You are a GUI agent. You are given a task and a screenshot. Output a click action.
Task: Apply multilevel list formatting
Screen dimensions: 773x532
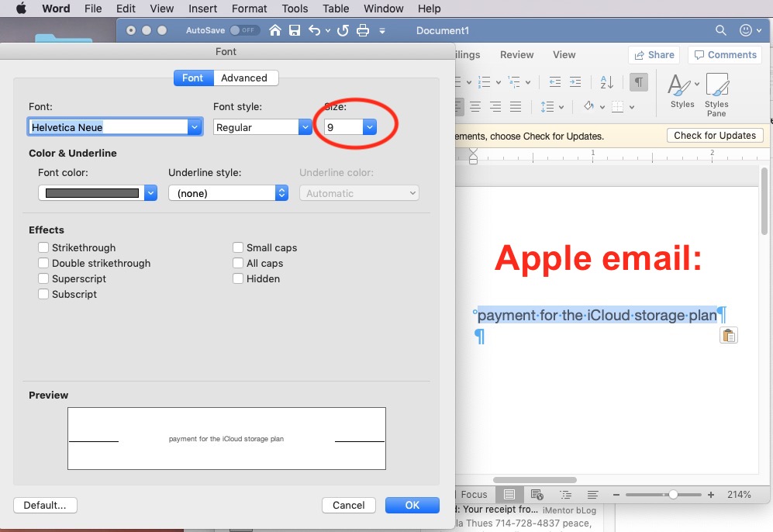click(x=514, y=82)
